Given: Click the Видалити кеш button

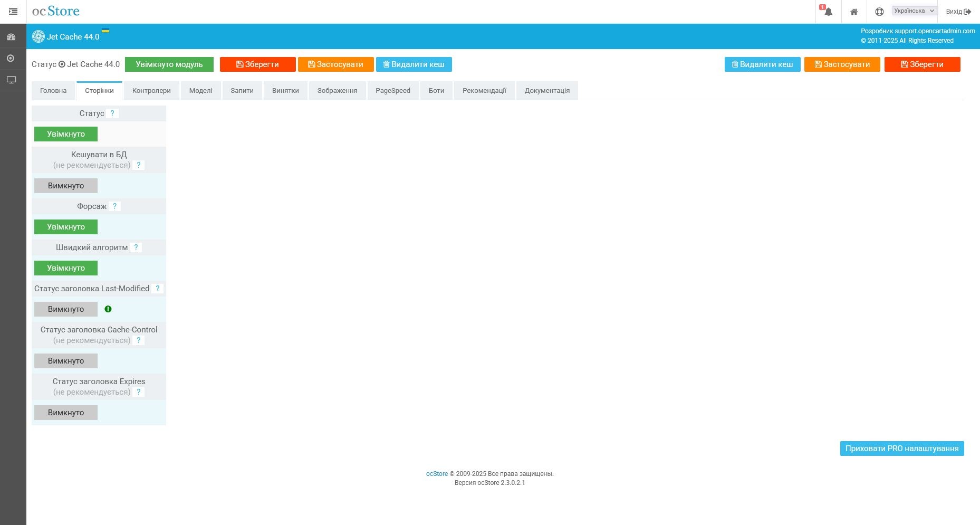Looking at the screenshot, I should pos(414,64).
